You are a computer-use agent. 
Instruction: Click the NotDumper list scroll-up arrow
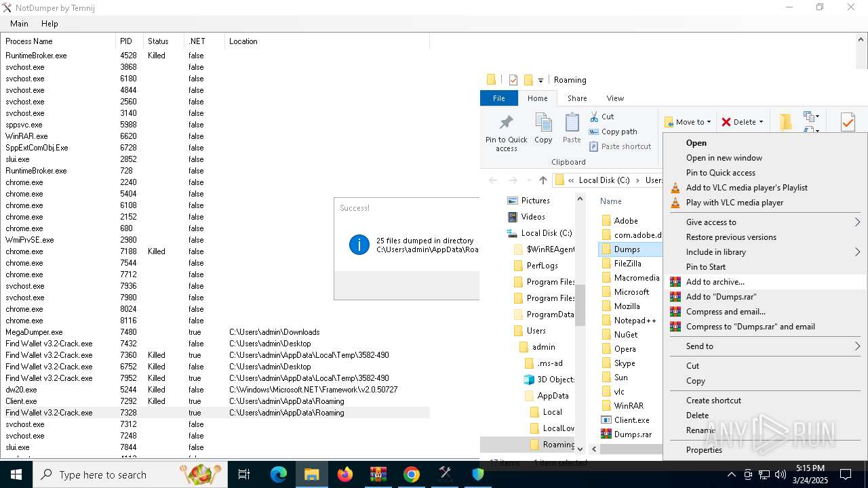[x=861, y=40]
